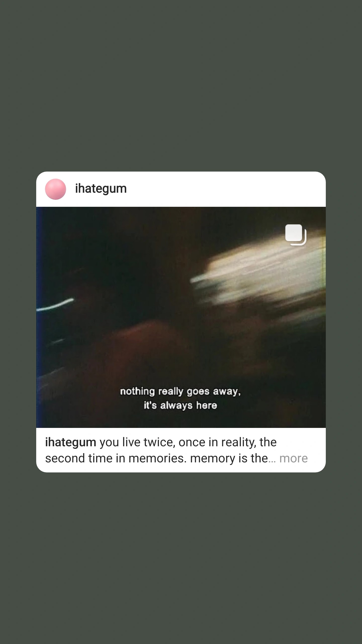This screenshot has height=644, width=362.
Task: Open the shared post photo
Action: click(181, 317)
